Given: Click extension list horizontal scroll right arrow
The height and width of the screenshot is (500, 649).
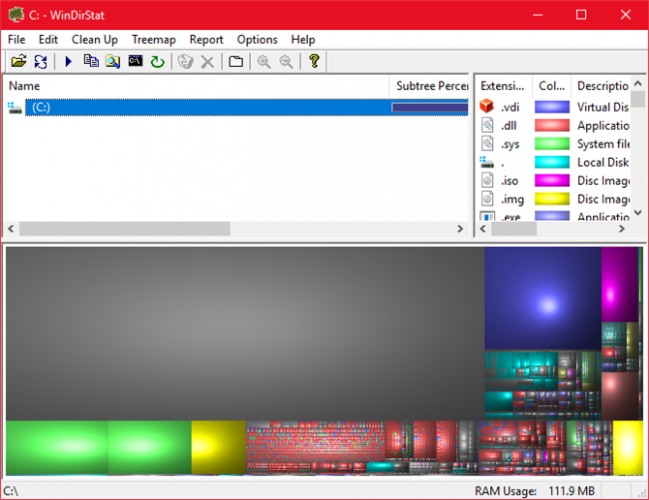Looking at the screenshot, I should point(621,228).
